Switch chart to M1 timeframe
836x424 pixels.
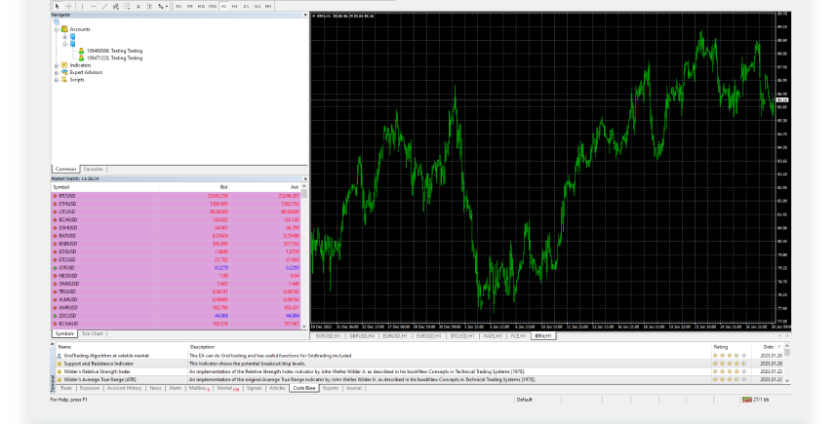179,6
